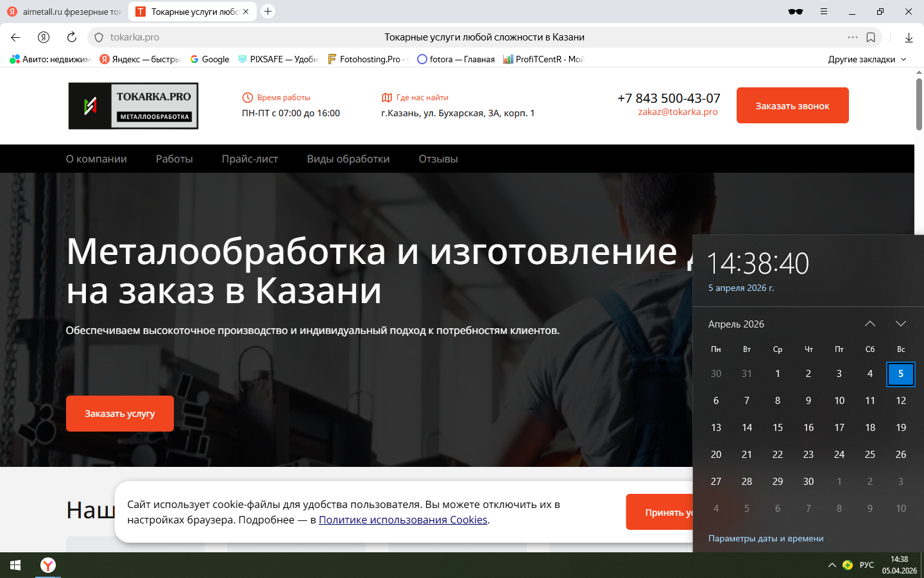Image resolution: width=924 pixels, height=578 pixels.
Task: Open the Windows Start menu
Action: point(15,565)
